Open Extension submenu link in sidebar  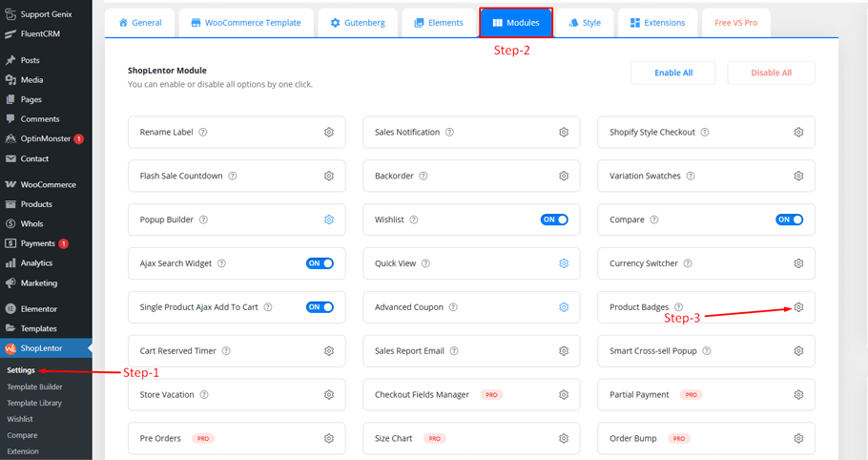[23, 451]
